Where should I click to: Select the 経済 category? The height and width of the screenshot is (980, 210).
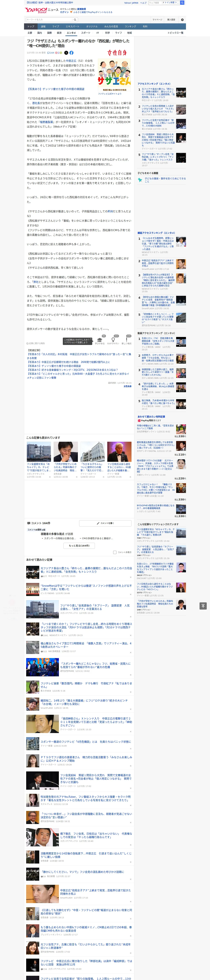click(x=59, y=33)
